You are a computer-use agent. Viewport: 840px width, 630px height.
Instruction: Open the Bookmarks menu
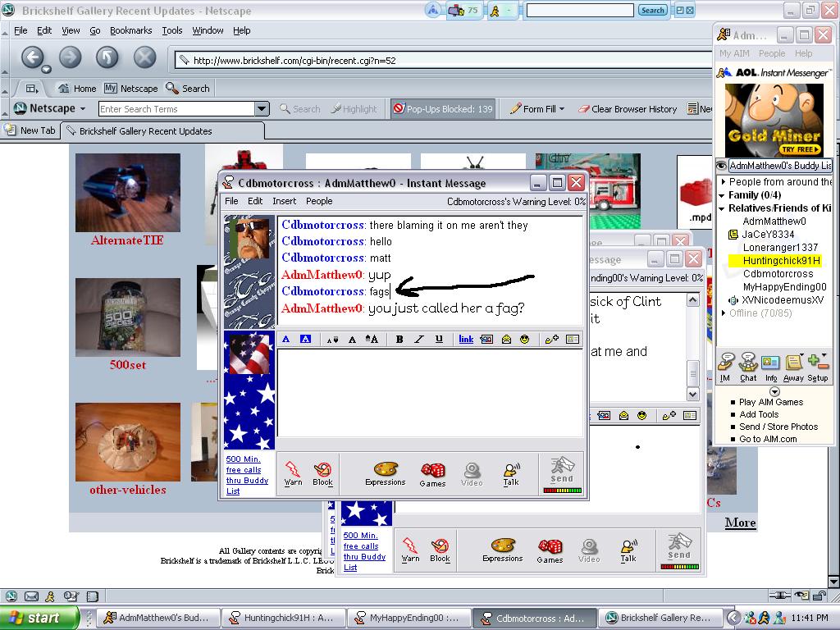coord(130,30)
